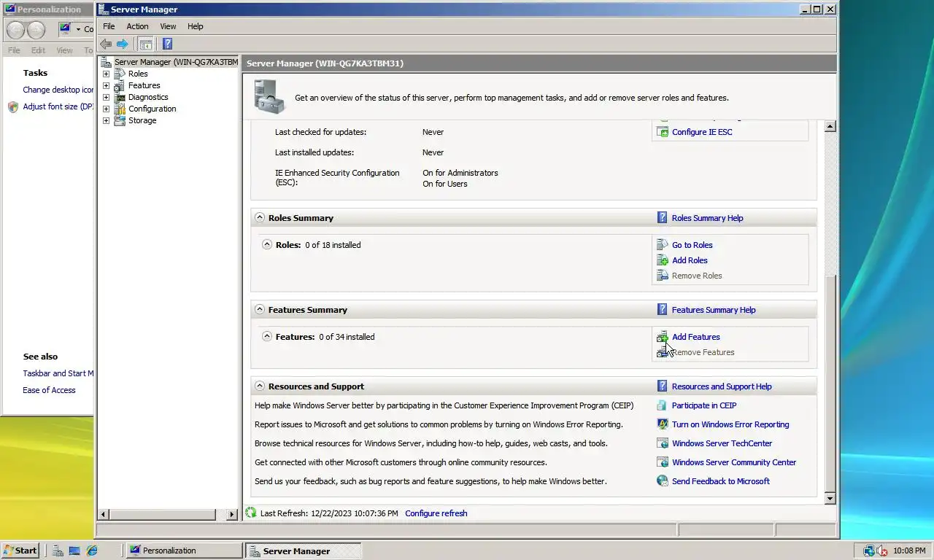
Task: Click the Windows Server Community Center icon
Action: 663,462
